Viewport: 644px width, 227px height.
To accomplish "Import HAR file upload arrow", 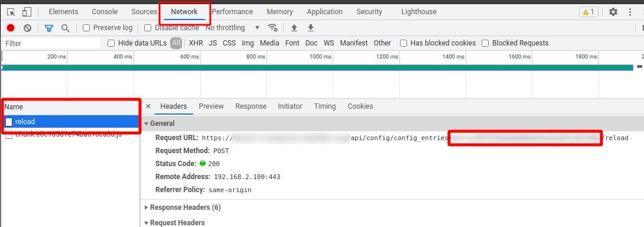I will coord(294,28).
